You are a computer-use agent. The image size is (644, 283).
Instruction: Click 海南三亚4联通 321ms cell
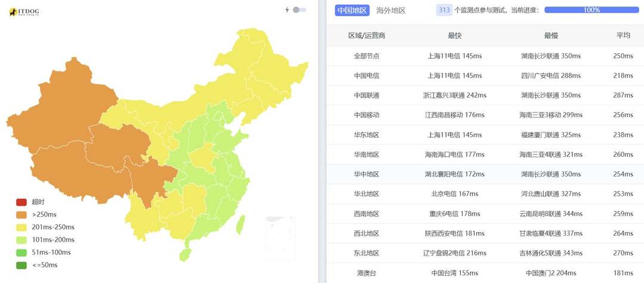pyautogui.click(x=551, y=154)
